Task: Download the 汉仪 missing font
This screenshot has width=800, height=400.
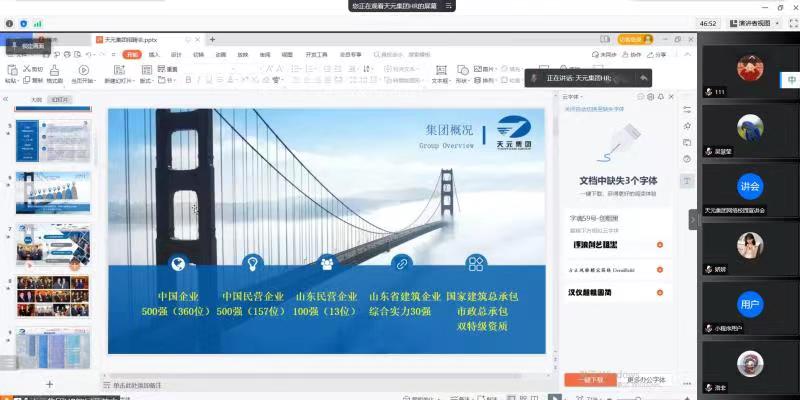Action: [x=660, y=292]
